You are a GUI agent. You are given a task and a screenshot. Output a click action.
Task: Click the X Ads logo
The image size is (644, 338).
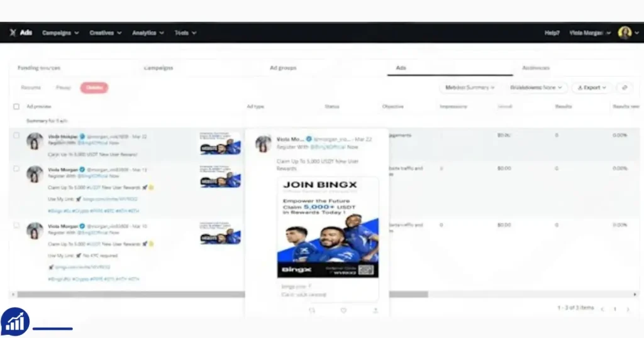(21, 33)
